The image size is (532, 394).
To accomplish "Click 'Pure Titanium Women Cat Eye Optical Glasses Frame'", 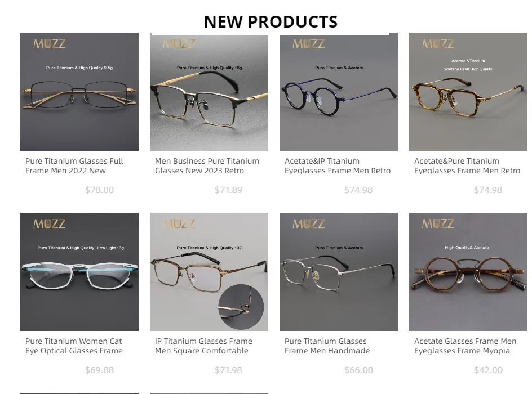I will pyautogui.click(x=74, y=346).
